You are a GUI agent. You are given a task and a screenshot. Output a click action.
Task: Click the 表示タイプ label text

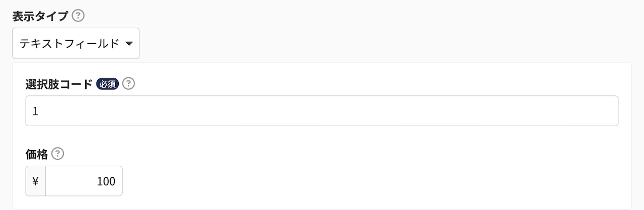pyautogui.click(x=40, y=16)
